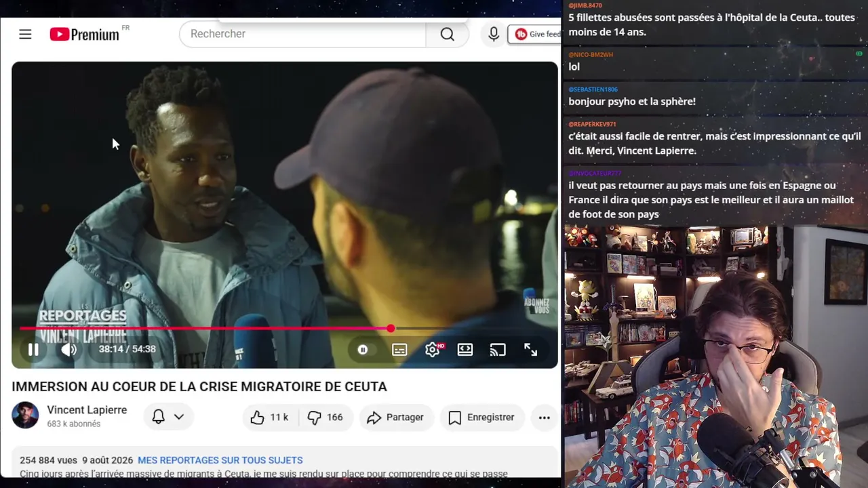Cast video to a TV device
This screenshot has height=488, width=868.
[498, 350]
